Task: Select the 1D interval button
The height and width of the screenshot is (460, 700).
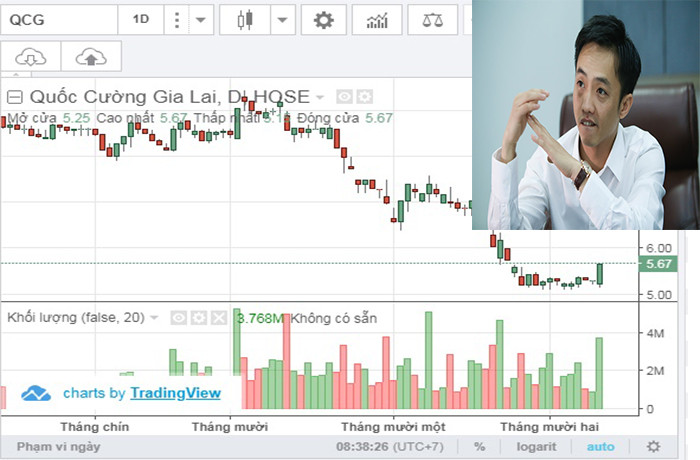Action: point(141,20)
